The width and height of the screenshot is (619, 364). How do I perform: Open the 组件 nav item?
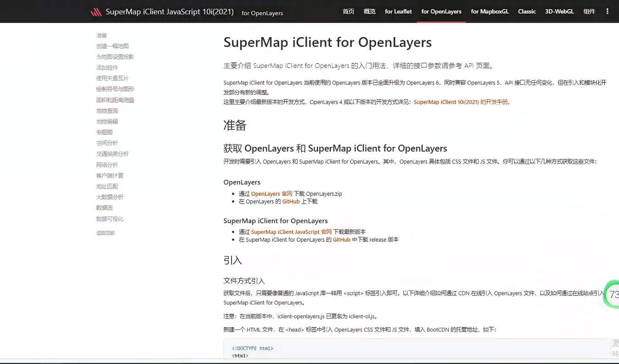tap(589, 11)
